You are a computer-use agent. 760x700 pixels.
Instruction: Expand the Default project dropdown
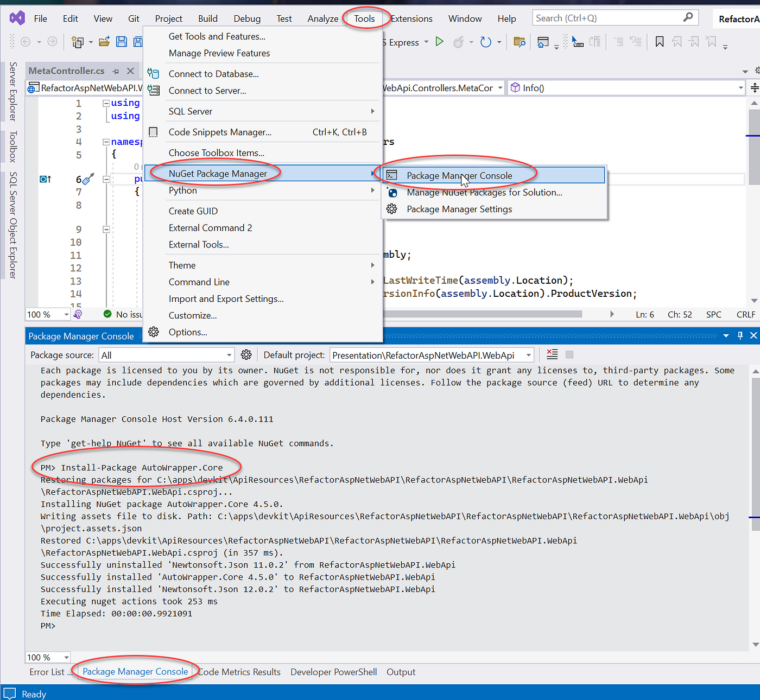528,354
